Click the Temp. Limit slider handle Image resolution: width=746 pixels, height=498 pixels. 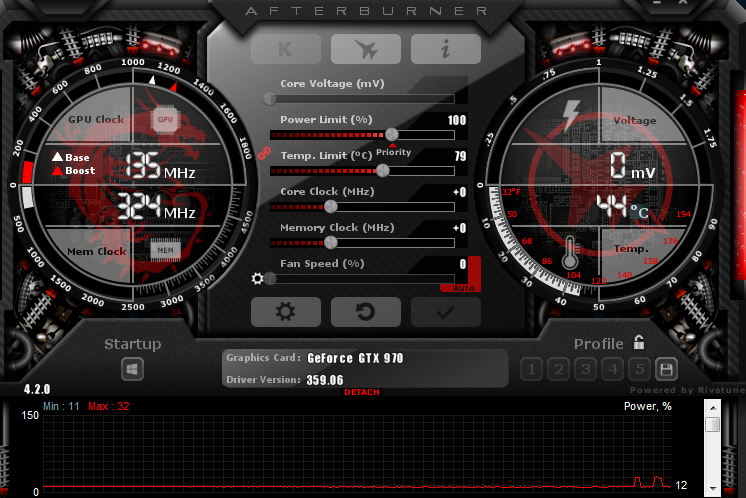(383, 171)
